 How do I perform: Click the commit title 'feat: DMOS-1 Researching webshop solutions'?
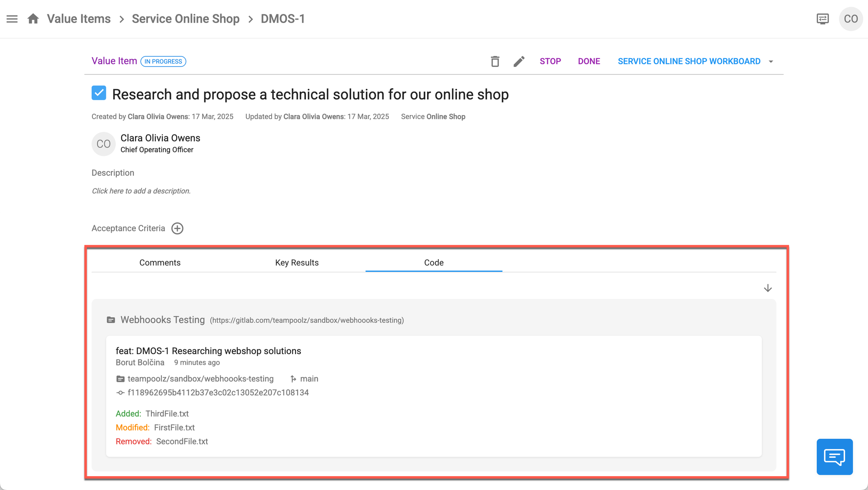pyautogui.click(x=208, y=351)
